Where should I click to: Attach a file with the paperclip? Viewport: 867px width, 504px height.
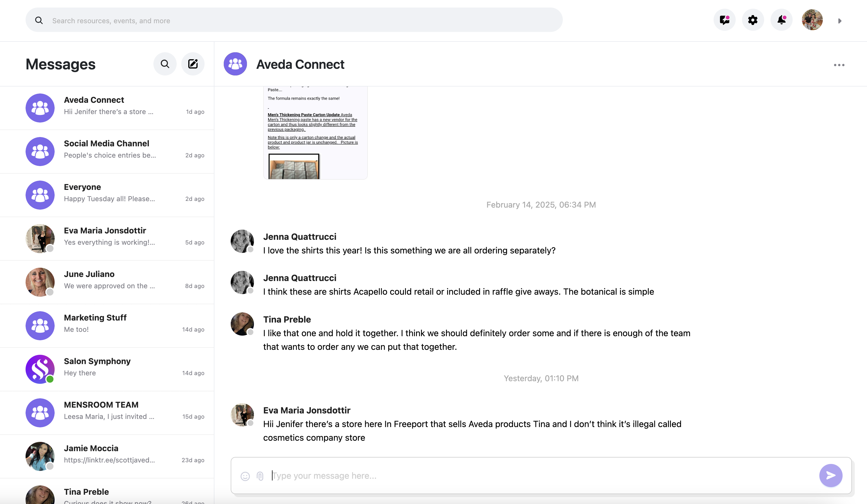[260, 476]
